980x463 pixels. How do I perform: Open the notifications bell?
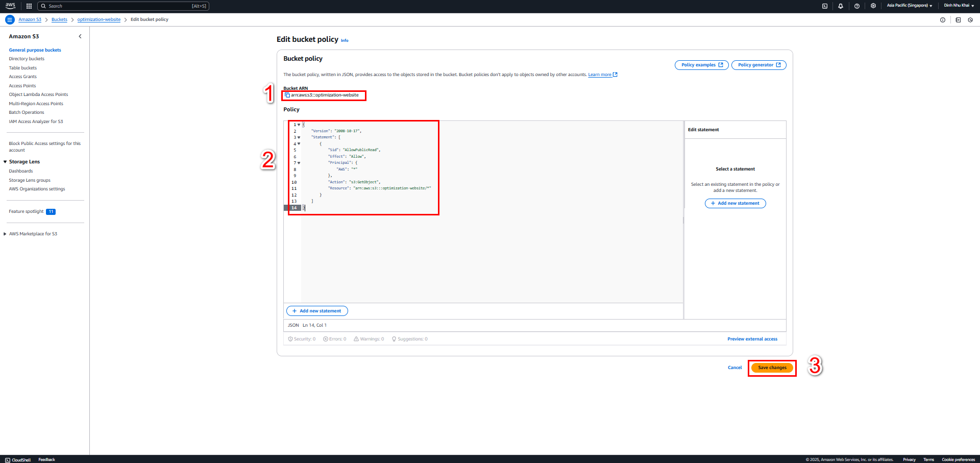[841, 6]
